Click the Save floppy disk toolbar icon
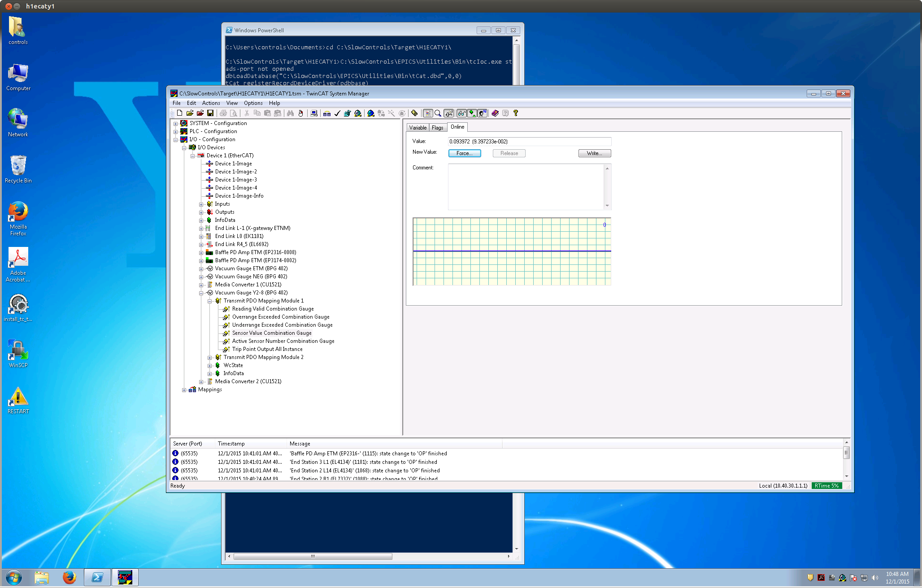 (x=210, y=113)
